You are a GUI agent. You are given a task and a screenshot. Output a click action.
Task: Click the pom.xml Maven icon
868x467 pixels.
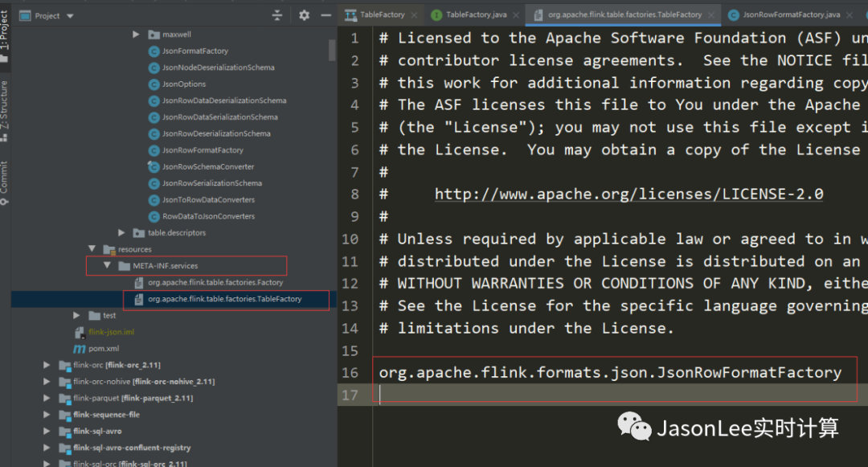point(80,349)
